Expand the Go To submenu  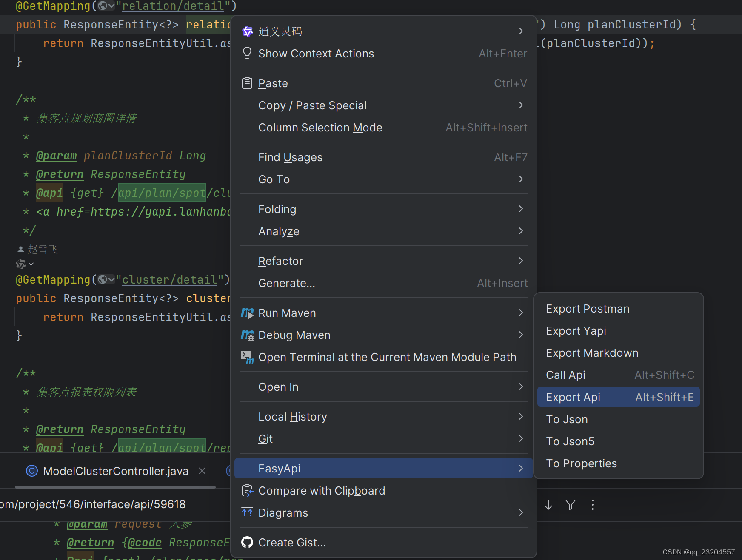521,179
